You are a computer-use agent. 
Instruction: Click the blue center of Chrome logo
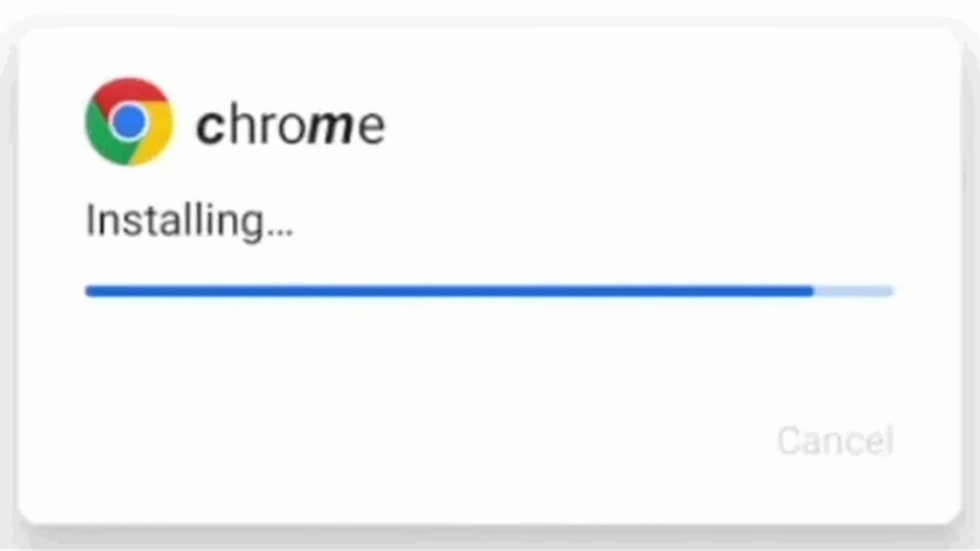pos(129,122)
